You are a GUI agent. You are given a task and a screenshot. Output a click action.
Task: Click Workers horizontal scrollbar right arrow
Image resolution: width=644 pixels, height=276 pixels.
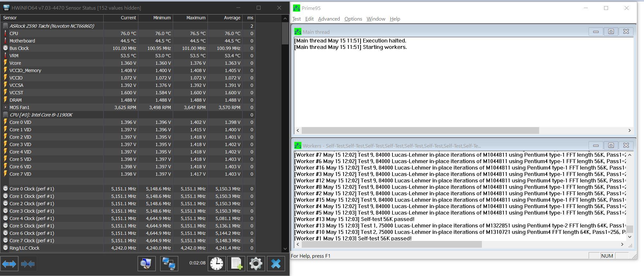[x=622, y=244]
